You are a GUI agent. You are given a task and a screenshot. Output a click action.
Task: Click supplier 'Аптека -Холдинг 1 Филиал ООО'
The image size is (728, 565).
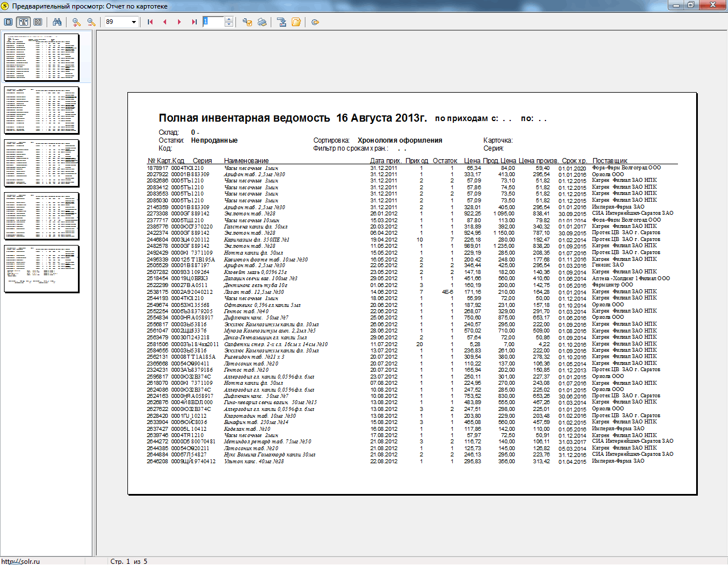coord(631,279)
